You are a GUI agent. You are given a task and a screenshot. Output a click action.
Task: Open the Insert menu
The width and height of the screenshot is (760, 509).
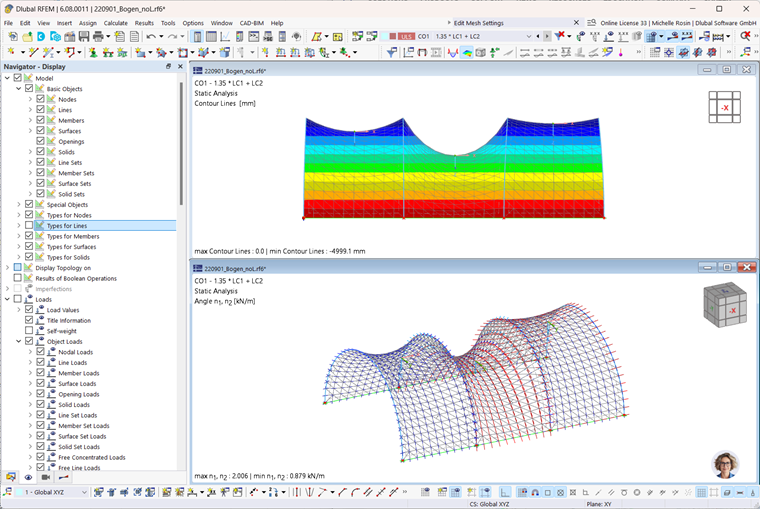coord(64,23)
